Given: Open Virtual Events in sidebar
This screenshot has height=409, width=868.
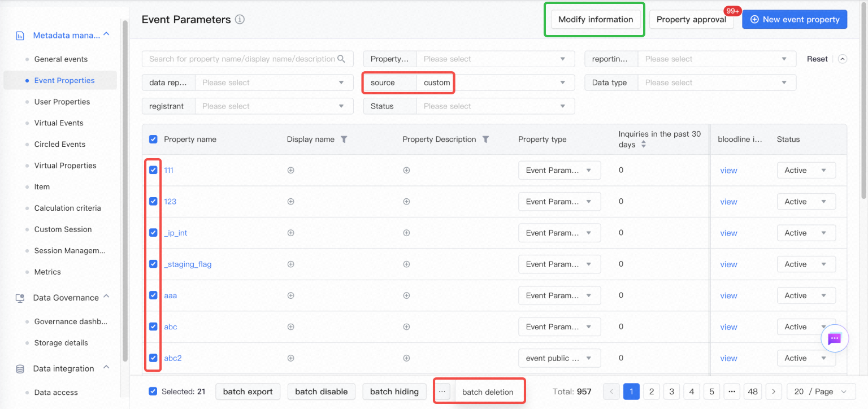Looking at the screenshot, I should (59, 123).
